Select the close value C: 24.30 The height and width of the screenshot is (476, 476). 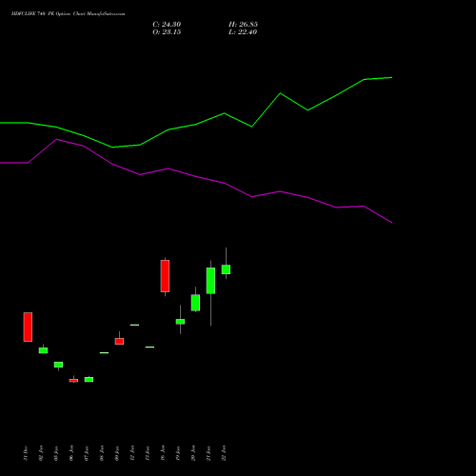click(x=167, y=25)
